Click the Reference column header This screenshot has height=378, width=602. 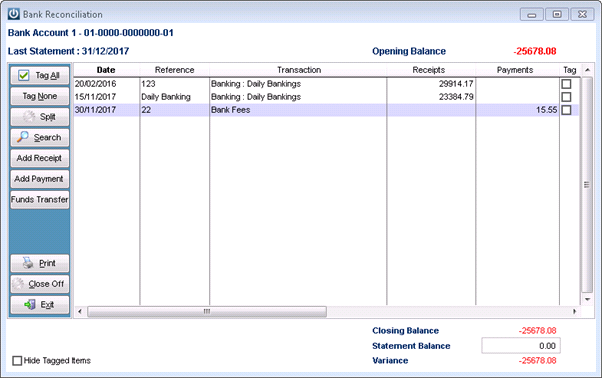click(175, 70)
